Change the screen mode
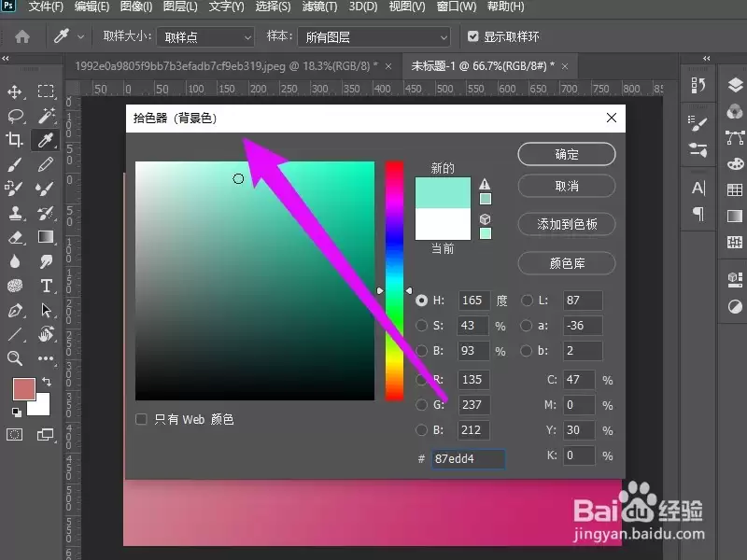This screenshot has height=560, width=747. click(45, 434)
